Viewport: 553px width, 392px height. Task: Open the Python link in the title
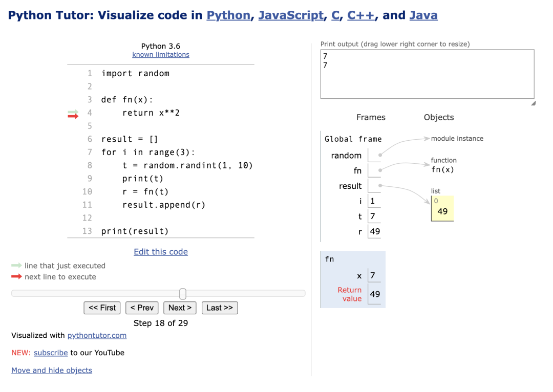point(228,15)
